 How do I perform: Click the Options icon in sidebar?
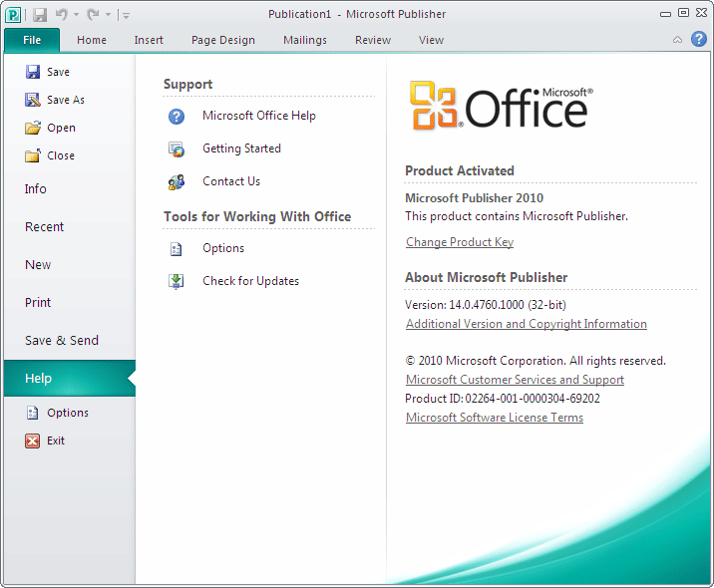pyautogui.click(x=32, y=413)
